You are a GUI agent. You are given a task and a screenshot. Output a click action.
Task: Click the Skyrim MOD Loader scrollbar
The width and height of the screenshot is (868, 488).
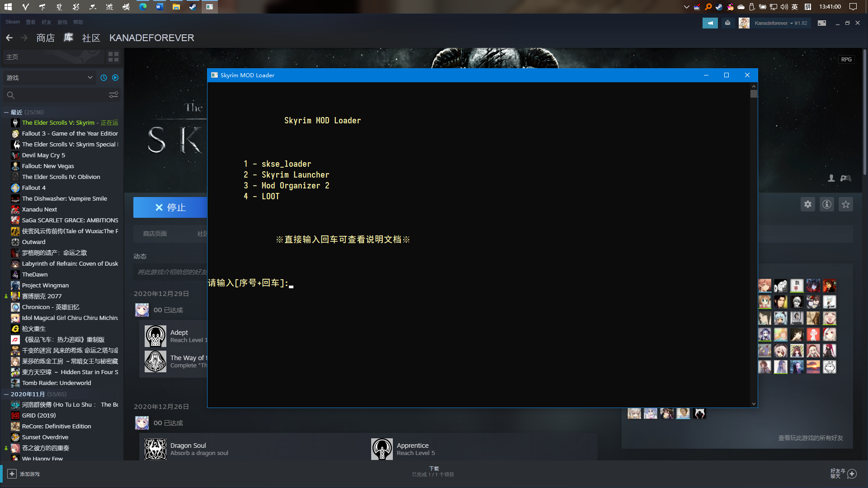pos(754,94)
